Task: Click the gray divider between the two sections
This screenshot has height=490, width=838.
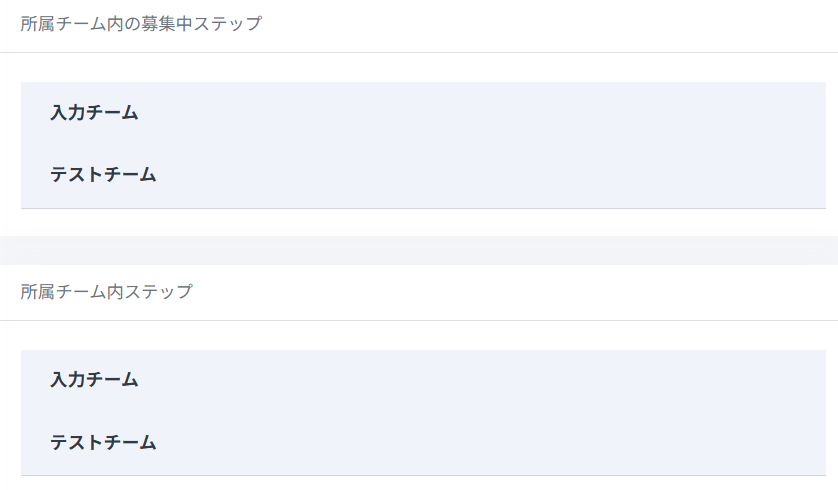Action: pos(419,250)
